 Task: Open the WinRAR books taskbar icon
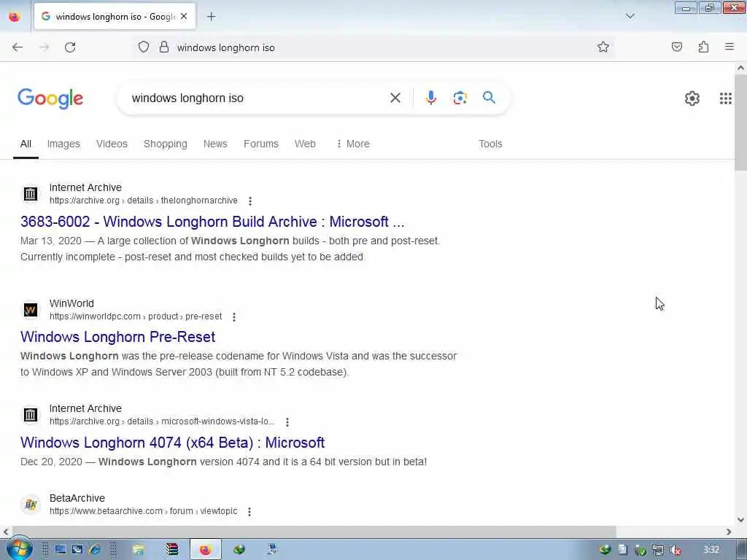(172, 550)
